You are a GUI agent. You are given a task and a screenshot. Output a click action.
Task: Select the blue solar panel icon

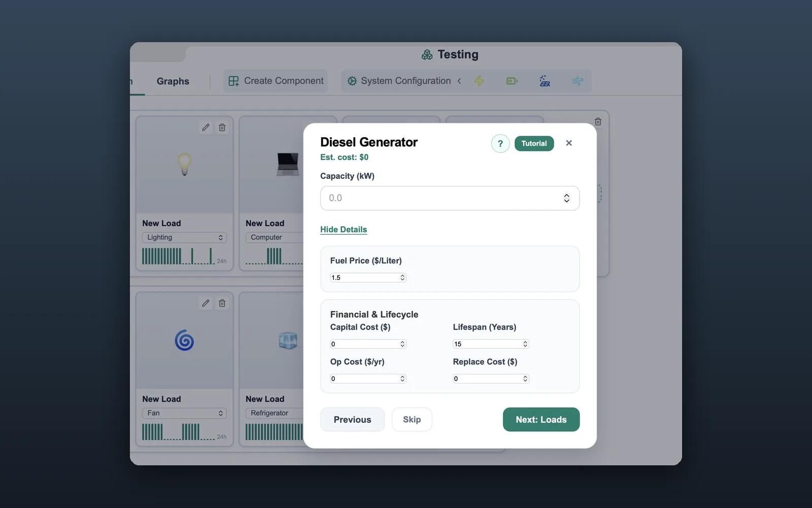[x=545, y=81]
